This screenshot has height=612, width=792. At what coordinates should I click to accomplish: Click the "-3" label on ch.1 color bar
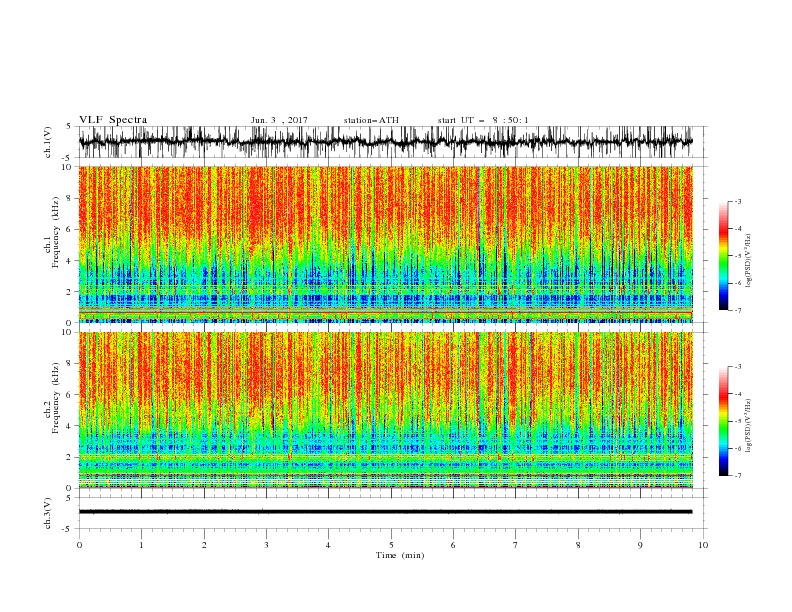[x=737, y=201]
